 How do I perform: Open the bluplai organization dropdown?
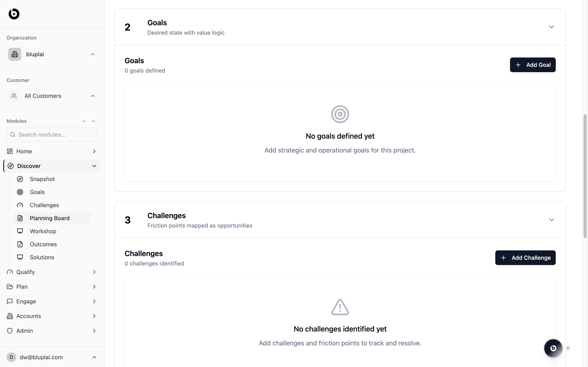[x=92, y=54]
